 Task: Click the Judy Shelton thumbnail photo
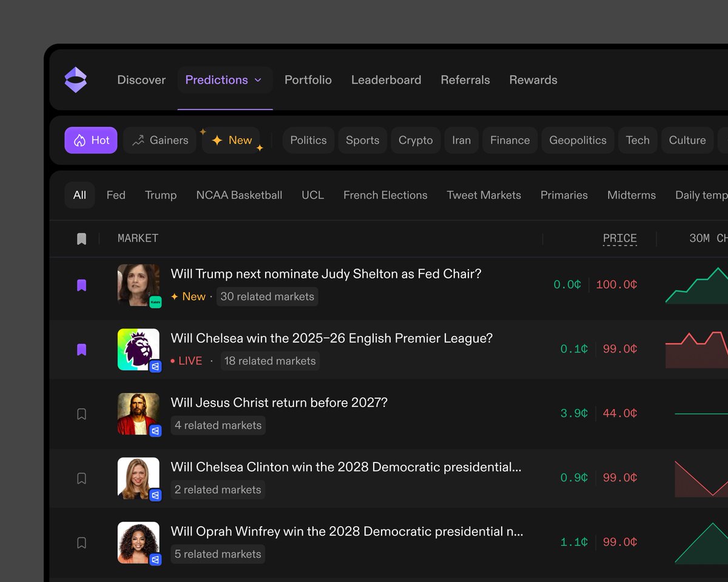(138, 284)
